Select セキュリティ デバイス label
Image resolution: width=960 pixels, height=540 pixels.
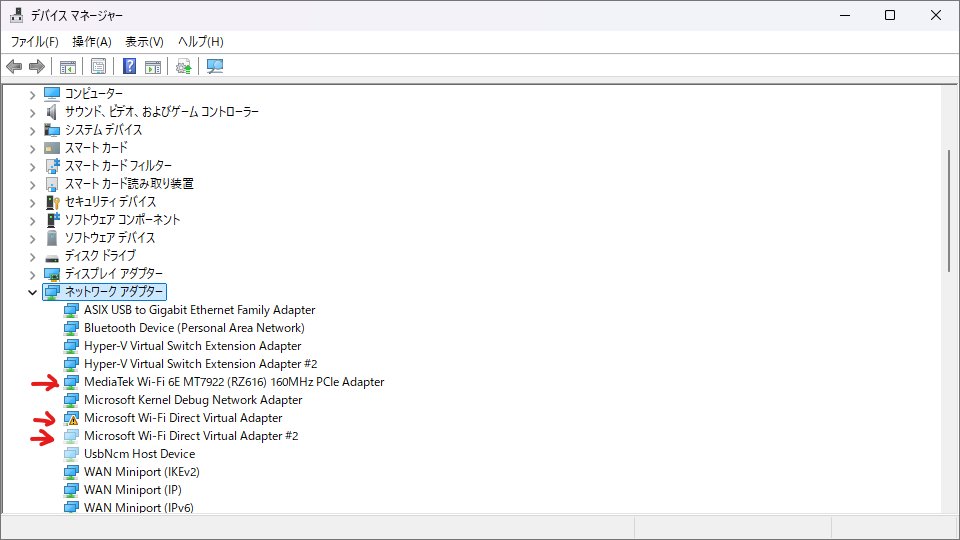(111, 201)
